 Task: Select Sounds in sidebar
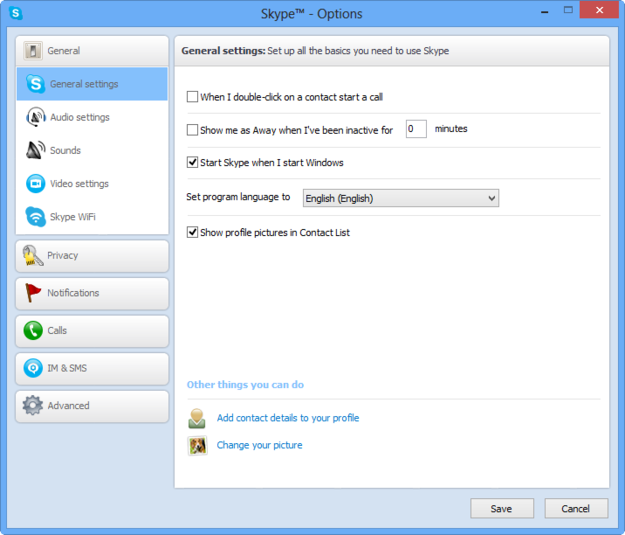92,150
